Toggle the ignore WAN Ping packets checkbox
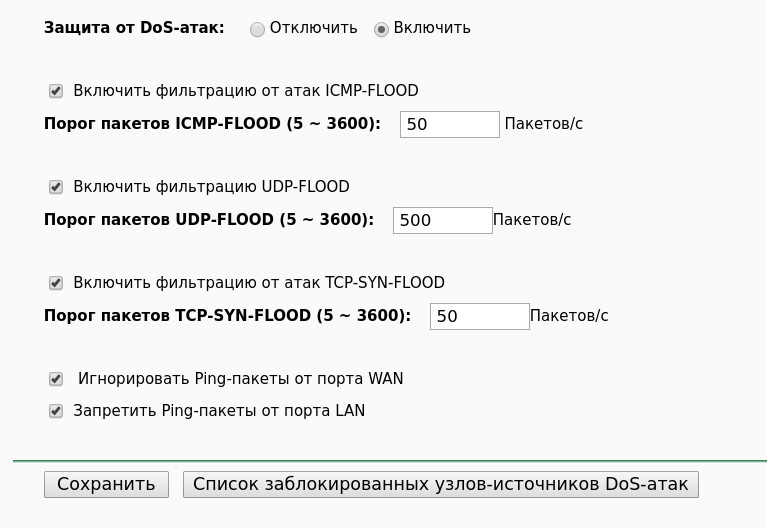This screenshot has height=528, width=767. point(56,379)
